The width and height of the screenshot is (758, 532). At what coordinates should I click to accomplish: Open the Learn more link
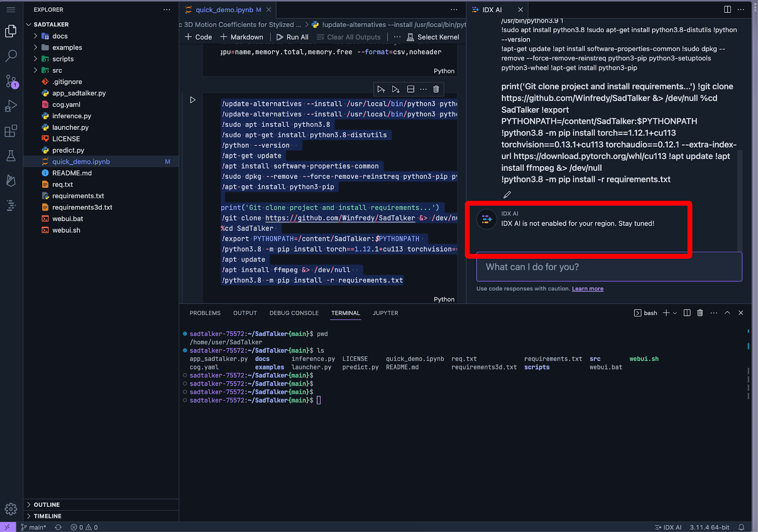tap(587, 289)
